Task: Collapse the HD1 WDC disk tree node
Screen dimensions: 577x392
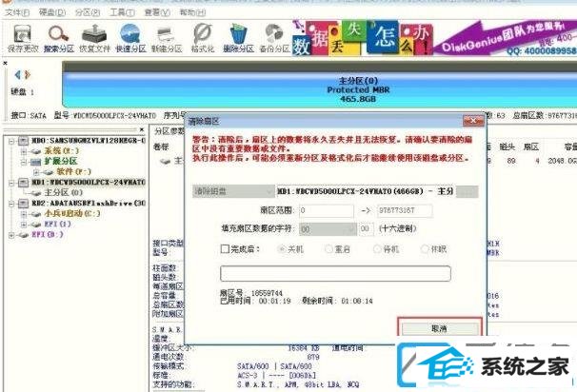Action: coord(11,183)
